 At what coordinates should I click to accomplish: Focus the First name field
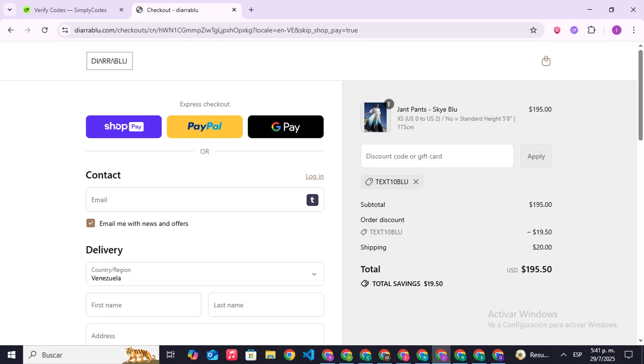pos(143,305)
